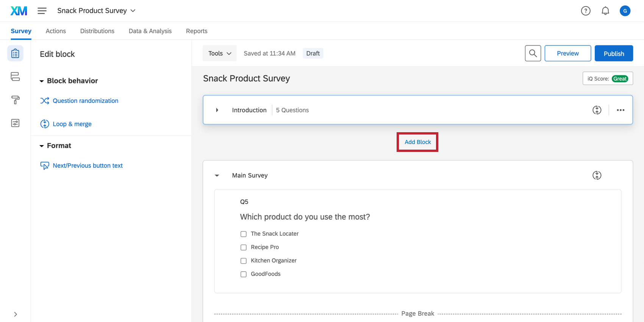Screen dimensions: 644x322
Task: Click the Main Survey loop & merge icon
Action: tap(597, 175)
